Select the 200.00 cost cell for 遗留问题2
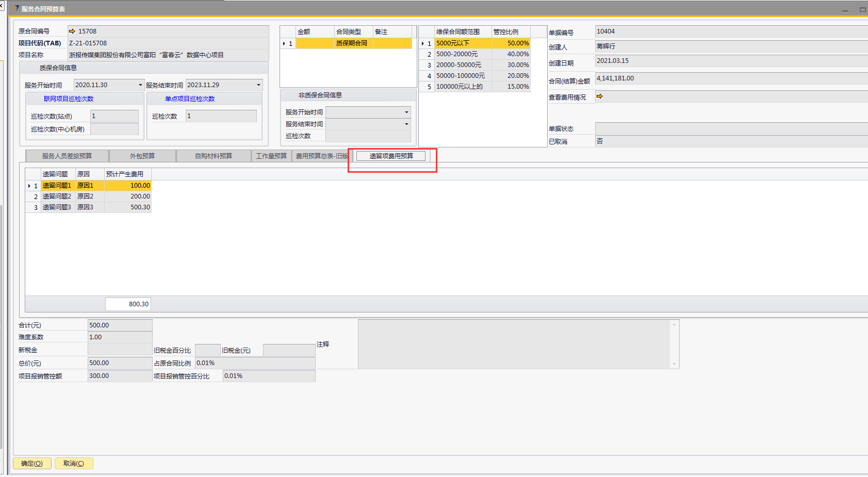 coord(128,196)
